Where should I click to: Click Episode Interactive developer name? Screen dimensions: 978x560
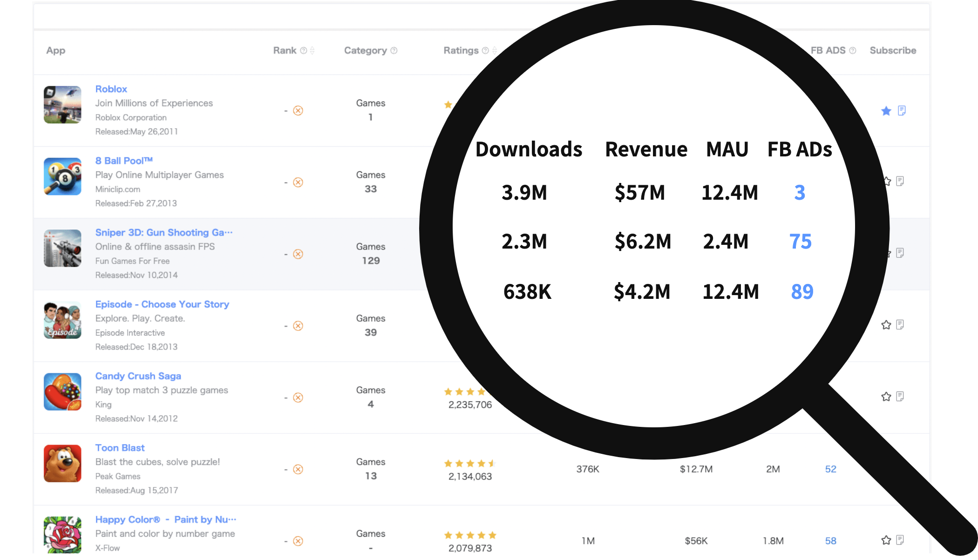(x=130, y=333)
